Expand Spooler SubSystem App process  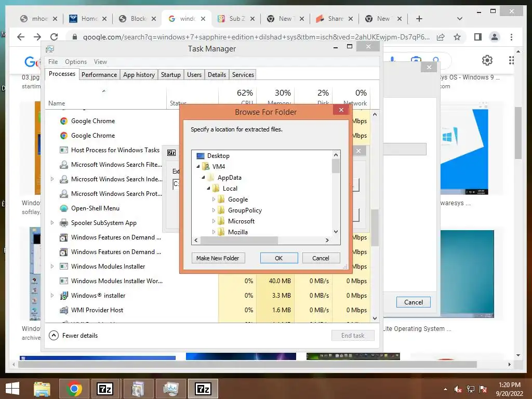(52, 222)
